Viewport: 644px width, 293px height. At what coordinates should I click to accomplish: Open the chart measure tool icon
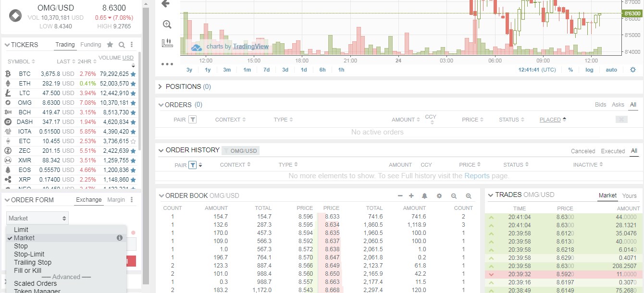pyautogui.click(x=167, y=42)
